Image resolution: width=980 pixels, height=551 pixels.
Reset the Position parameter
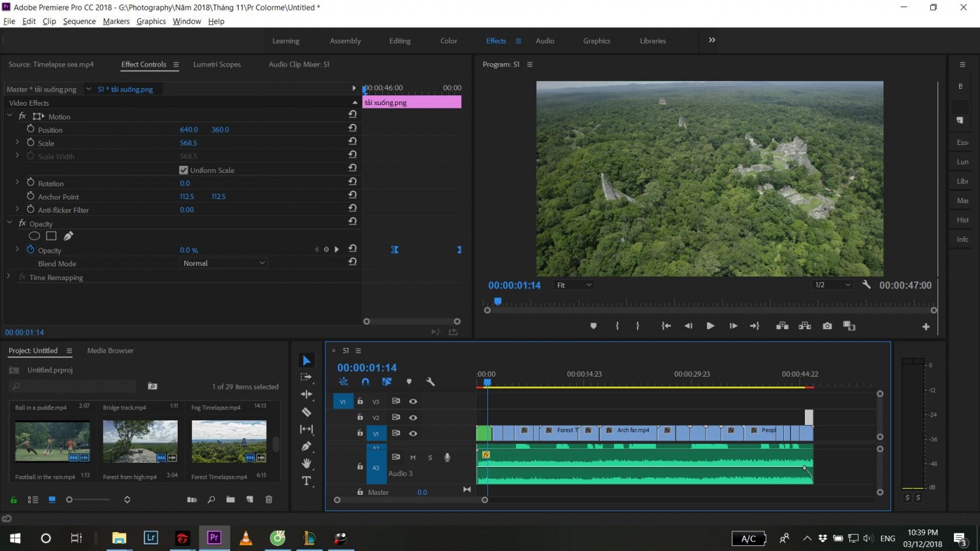point(353,128)
